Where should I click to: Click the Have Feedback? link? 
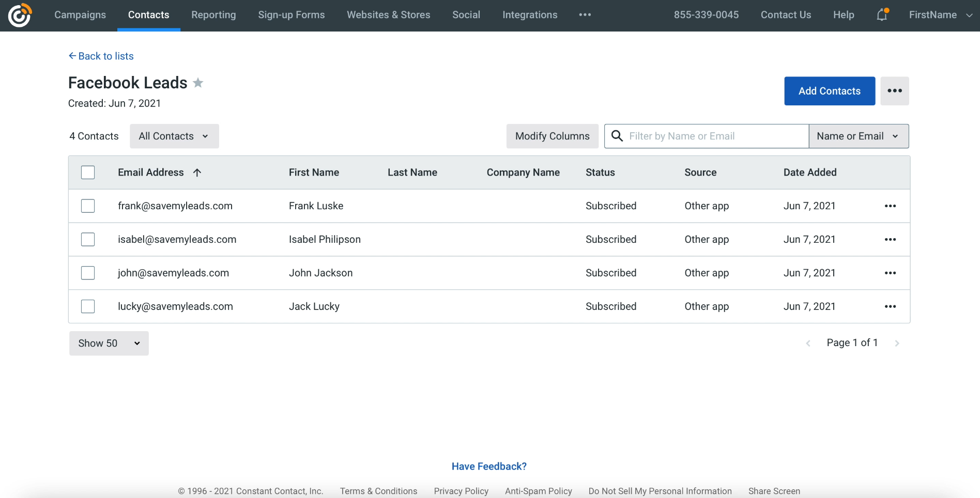489,466
